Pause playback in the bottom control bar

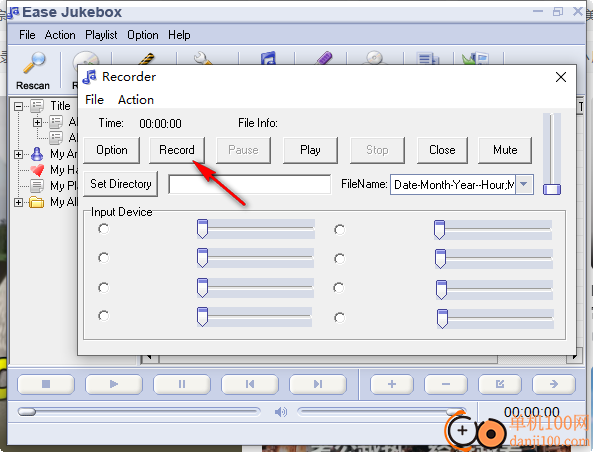click(x=182, y=384)
